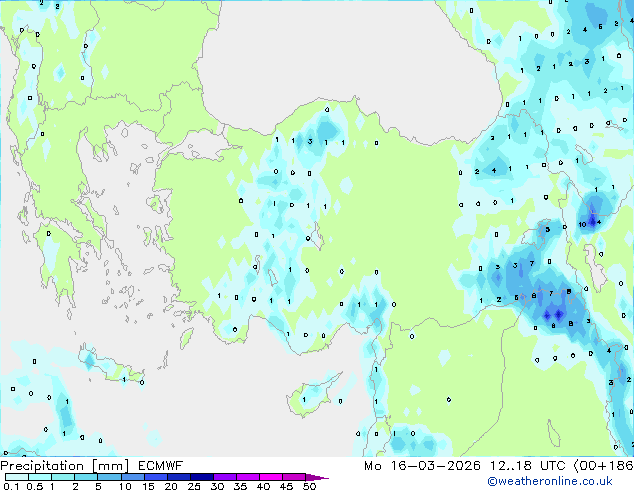Click the 15–20 mm blue legend swatch
The image size is (634, 490).
coord(155,477)
